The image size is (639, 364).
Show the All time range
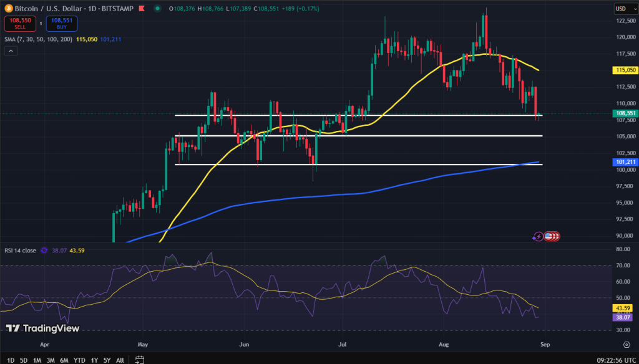tap(120, 360)
